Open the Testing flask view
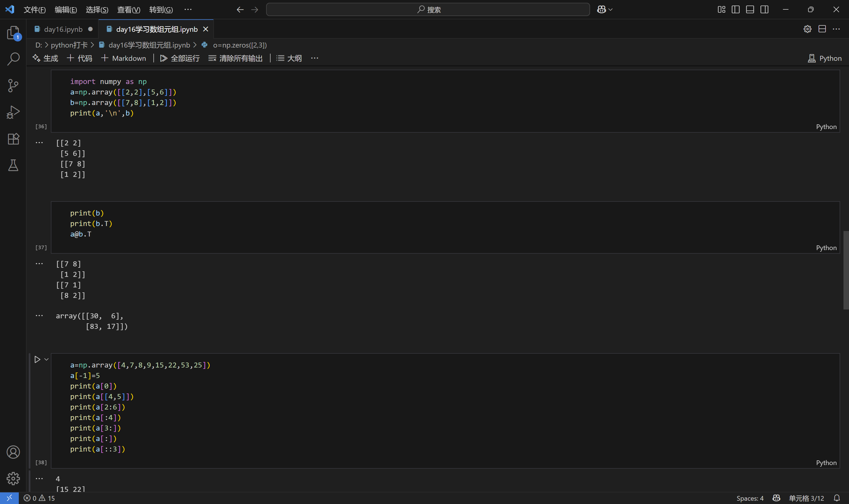This screenshot has width=849, height=504. pyautogui.click(x=13, y=166)
